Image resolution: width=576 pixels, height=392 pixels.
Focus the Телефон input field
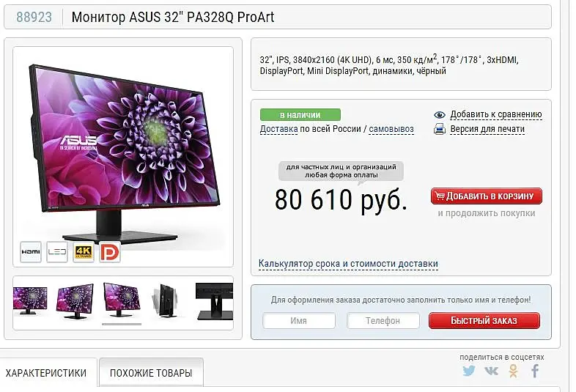click(x=383, y=321)
